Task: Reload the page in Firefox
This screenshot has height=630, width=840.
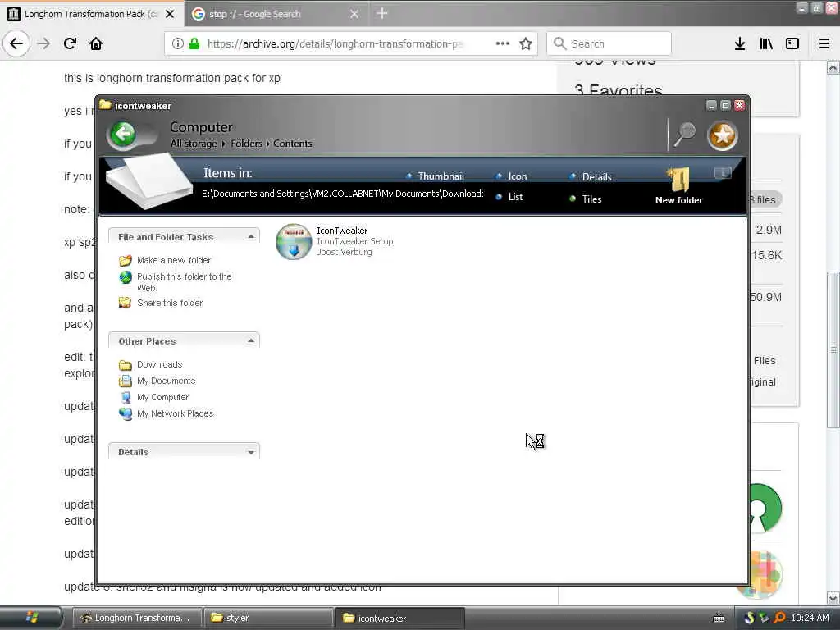Action: [70, 43]
